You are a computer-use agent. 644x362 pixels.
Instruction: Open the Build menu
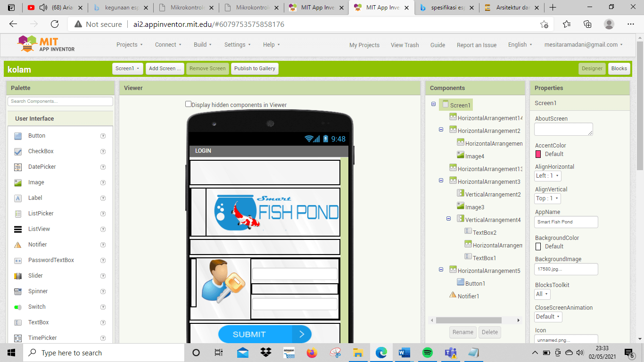point(202,45)
